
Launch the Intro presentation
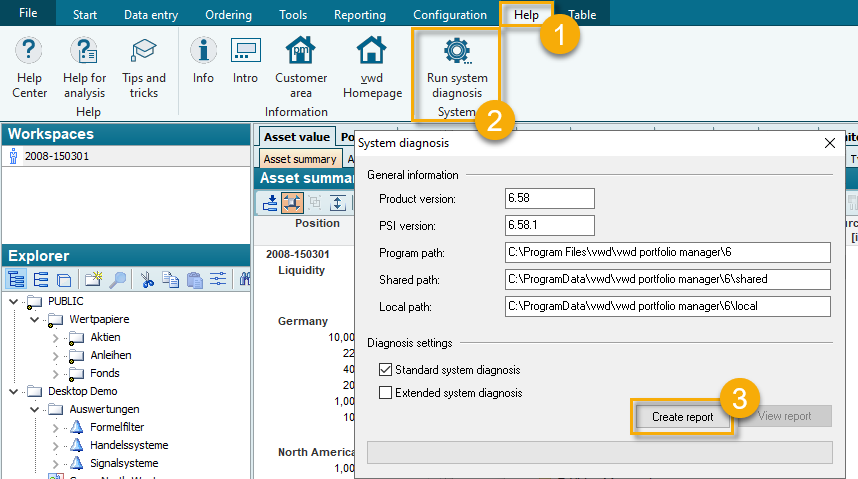245,60
